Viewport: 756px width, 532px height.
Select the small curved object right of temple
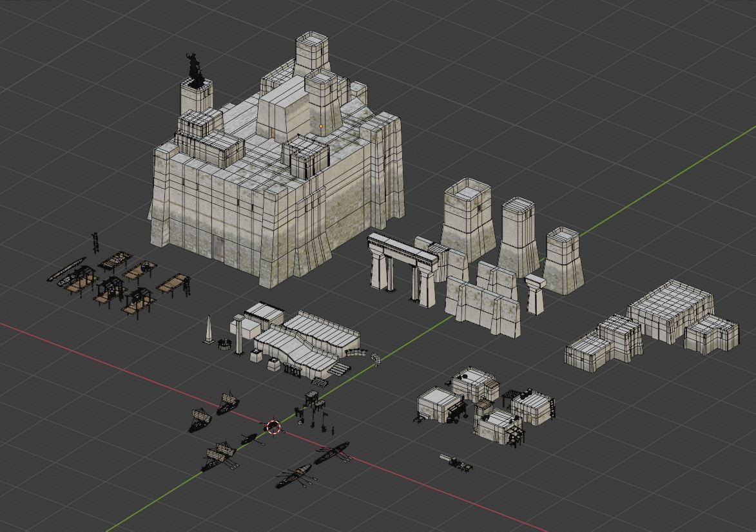(376, 359)
